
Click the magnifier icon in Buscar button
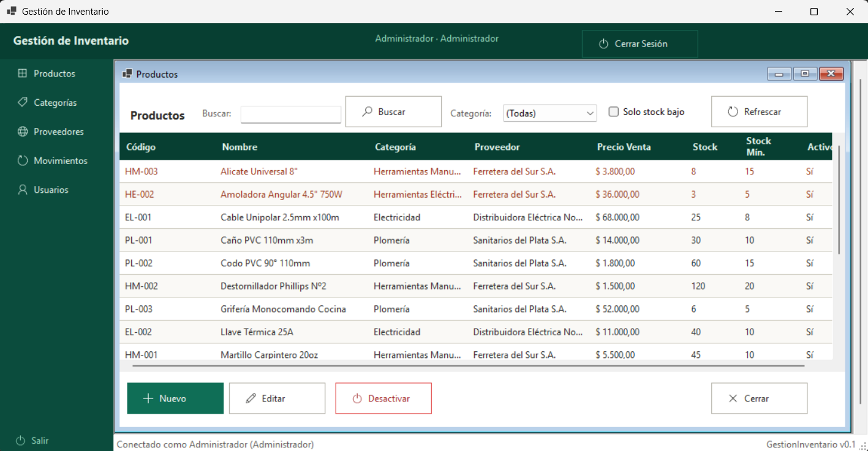tap(367, 112)
